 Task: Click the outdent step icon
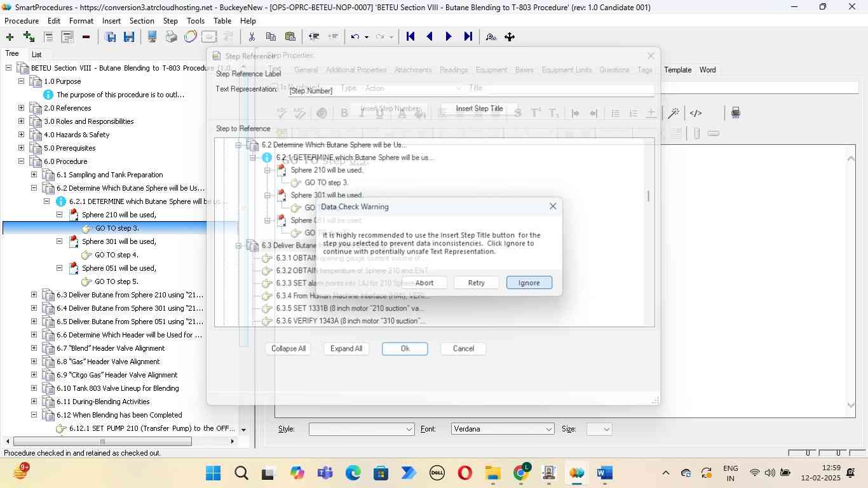[x=313, y=37]
